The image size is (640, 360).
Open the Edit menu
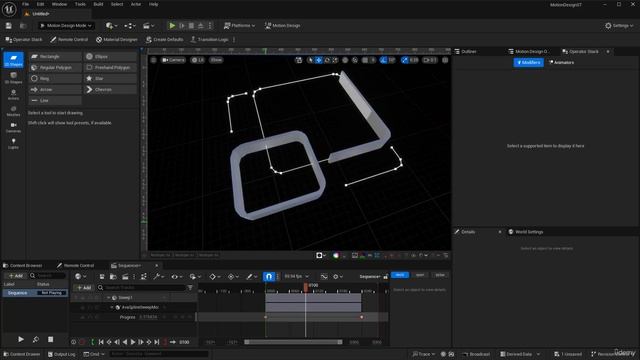(40, 4)
